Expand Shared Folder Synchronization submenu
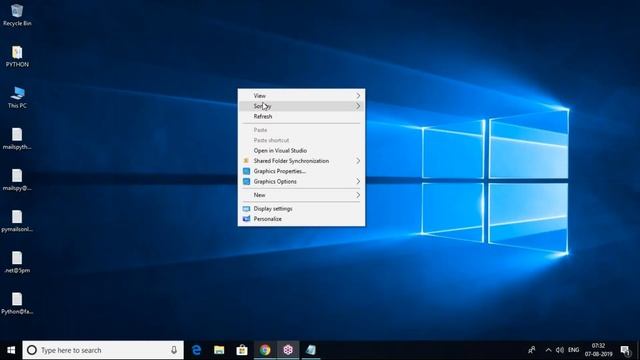The image size is (640, 360). pos(302,161)
